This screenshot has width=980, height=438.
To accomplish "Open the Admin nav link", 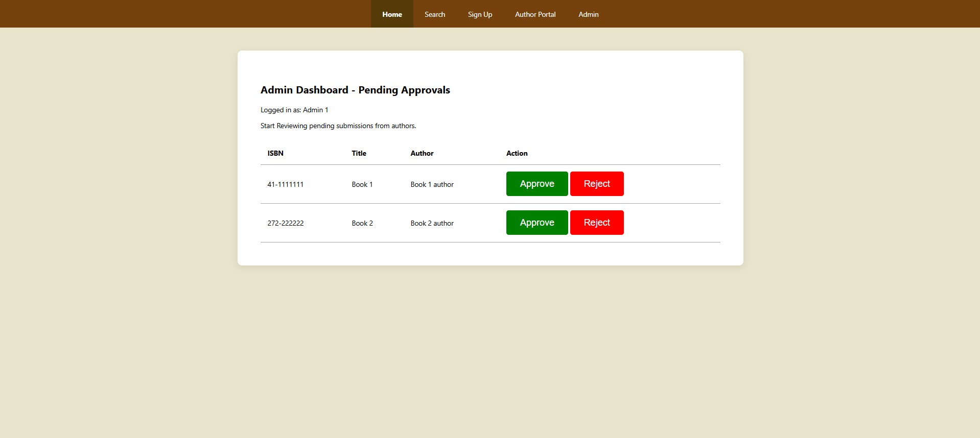I will tap(588, 14).
